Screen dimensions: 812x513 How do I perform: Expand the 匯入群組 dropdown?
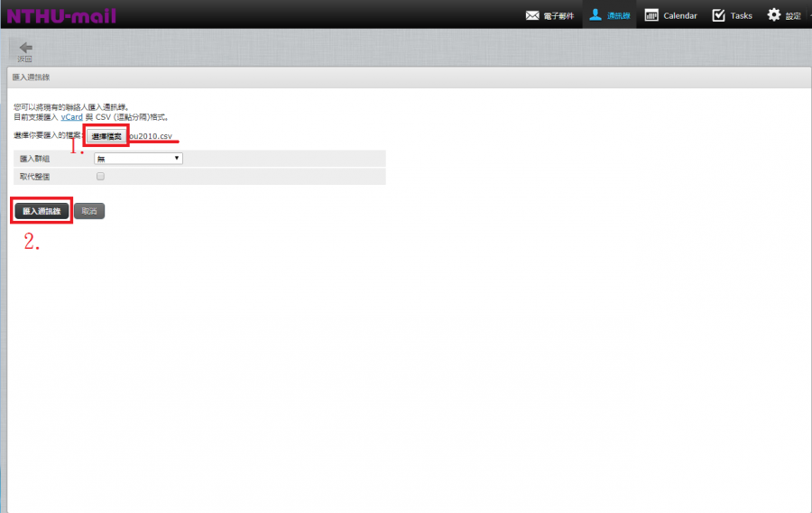(138, 159)
